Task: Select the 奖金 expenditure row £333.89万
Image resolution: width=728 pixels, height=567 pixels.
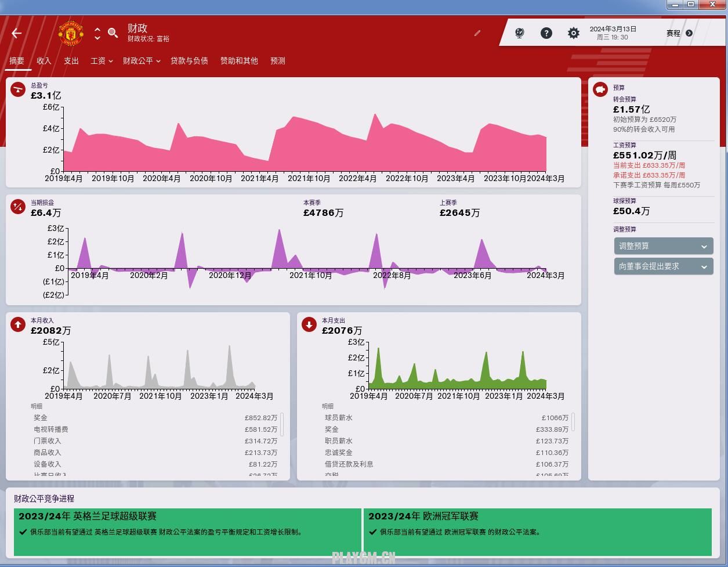Action: click(x=447, y=429)
